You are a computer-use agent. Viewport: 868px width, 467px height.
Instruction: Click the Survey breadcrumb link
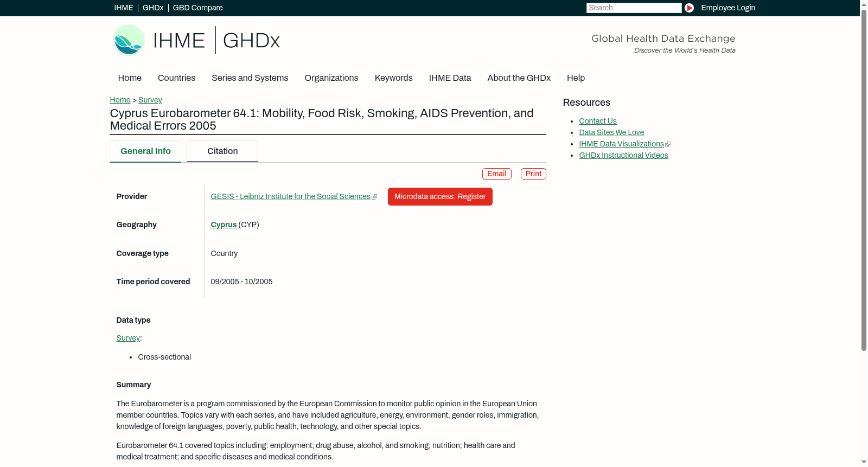[150, 100]
